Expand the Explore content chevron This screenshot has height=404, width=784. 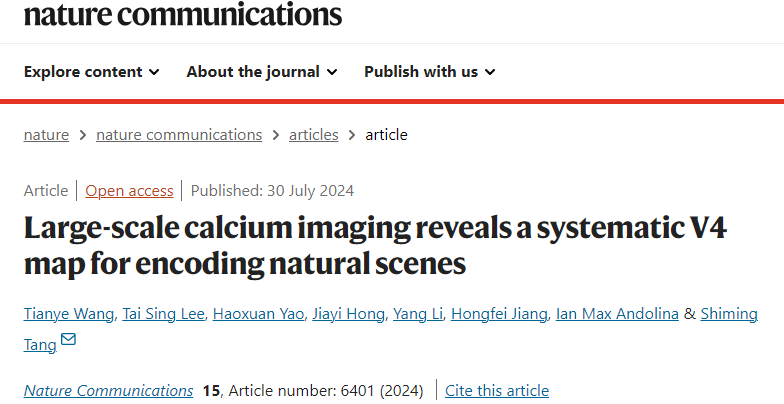[154, 72]
